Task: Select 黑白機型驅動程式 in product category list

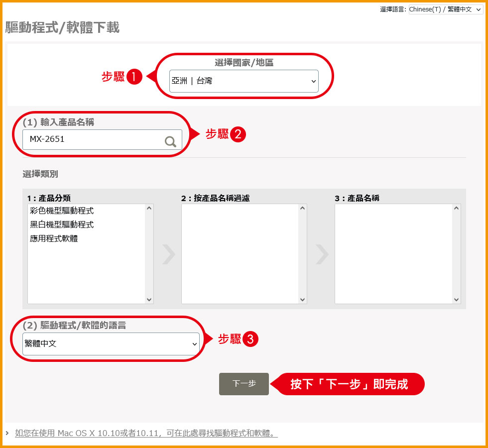Action: (x=62, y=225)
